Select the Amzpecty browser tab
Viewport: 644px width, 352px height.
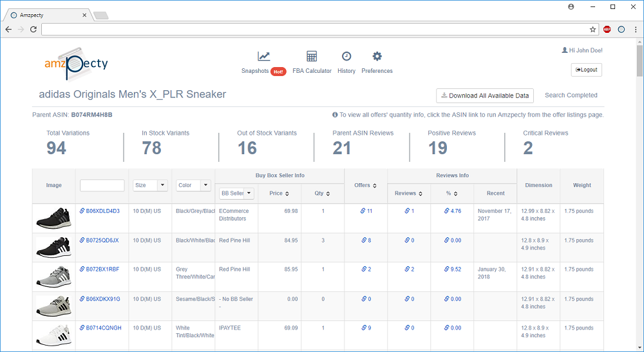pyautogui.click(x=48, y=15)
